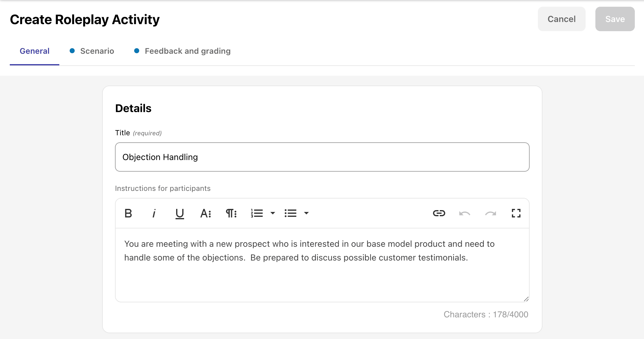The image size is (644, 339).
Task: Select the General tab
Action: (x=35, y=51)
